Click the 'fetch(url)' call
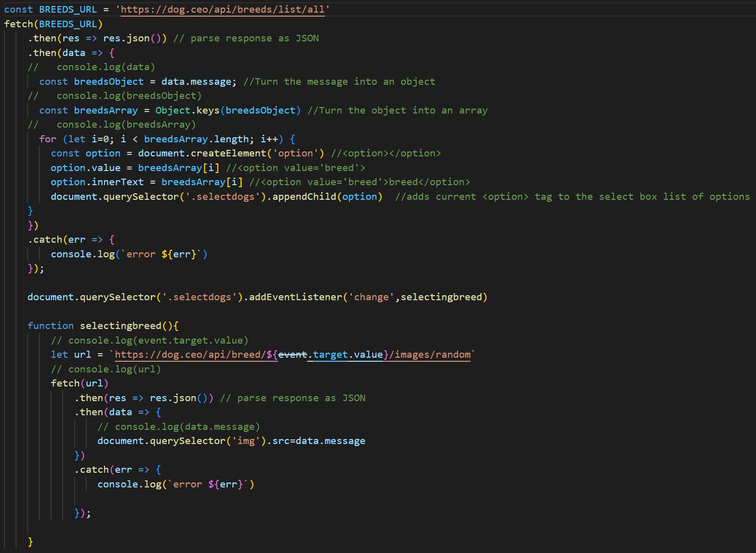Screen dimensions: 756x553 79,383
